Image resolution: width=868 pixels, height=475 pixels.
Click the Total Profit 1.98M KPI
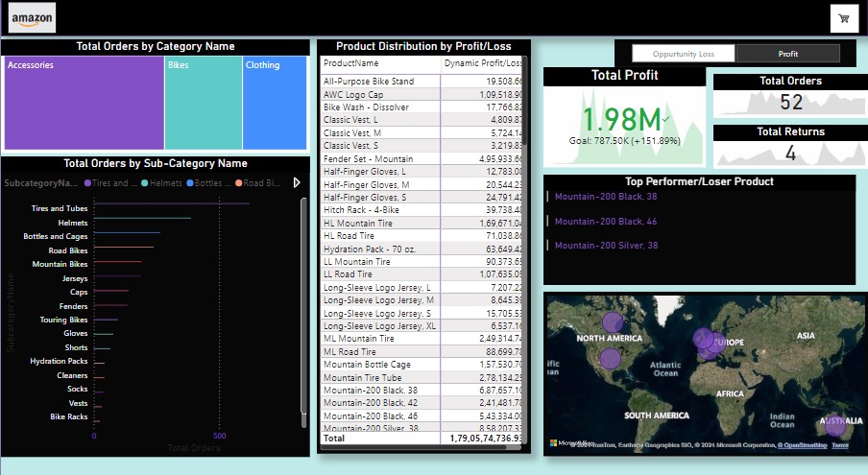622,119
